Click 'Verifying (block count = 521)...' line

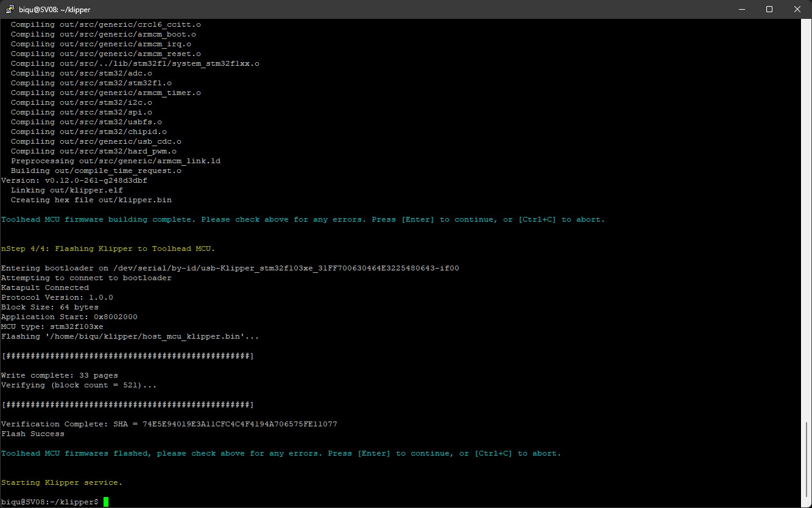[x=79, y=385]
